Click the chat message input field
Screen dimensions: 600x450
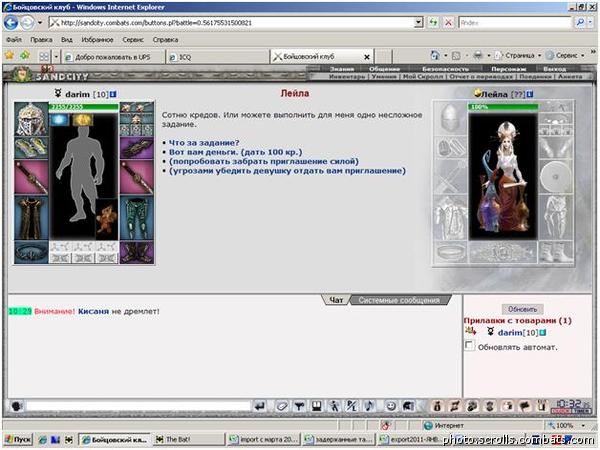[138, 406]
